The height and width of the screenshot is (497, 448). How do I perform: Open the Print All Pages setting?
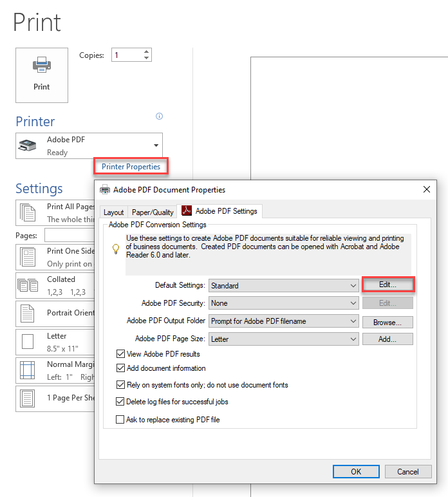click(55, 212)
